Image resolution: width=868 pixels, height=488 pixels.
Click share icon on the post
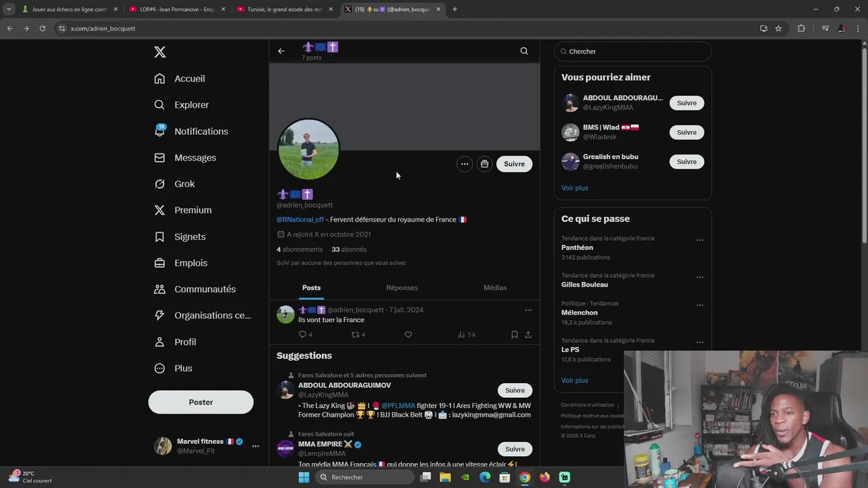click(x=528, y=335)
